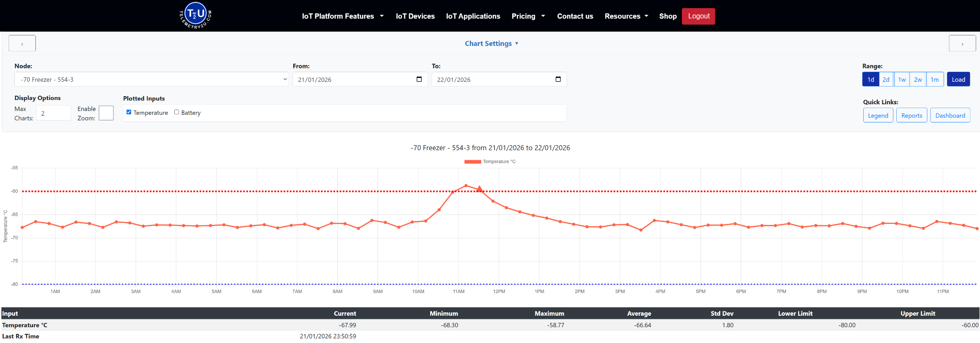This screenshot has width=980, height=343.
Task: Expand the Node selector dropdown
Action: tap(152, 79)
